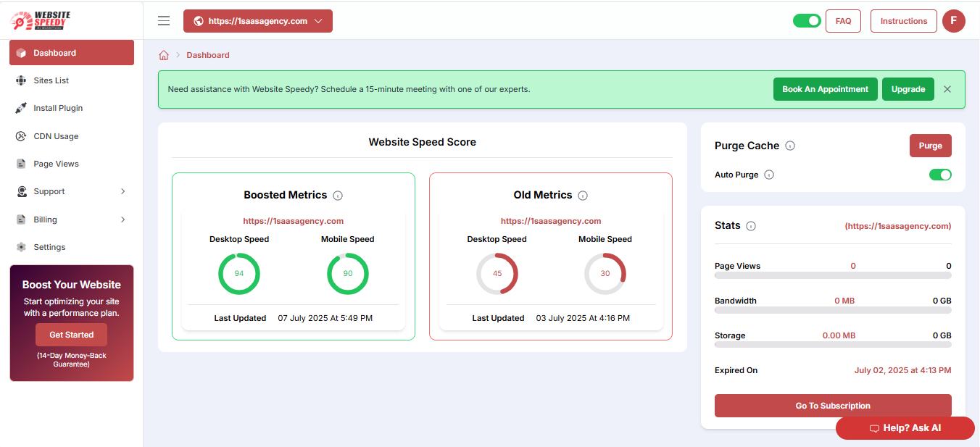This screenshot has width=980, height=447.
Task: Click the Website Speedy logo
Action: [41, 20]
